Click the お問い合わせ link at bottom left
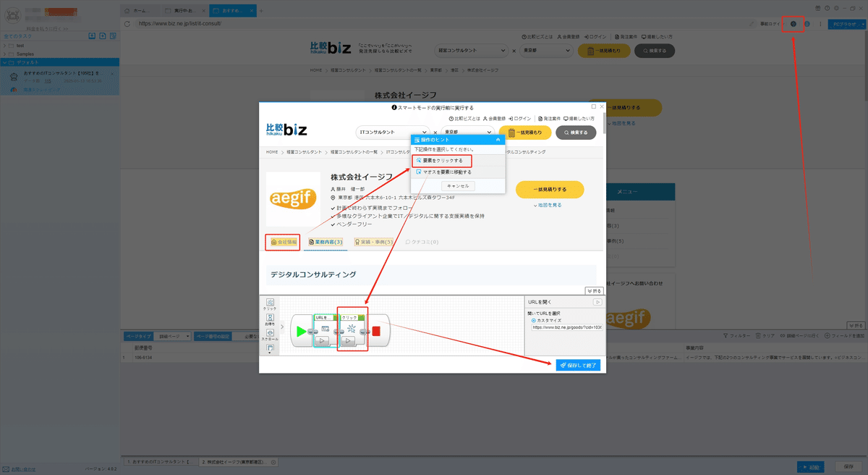 (22, 468)
